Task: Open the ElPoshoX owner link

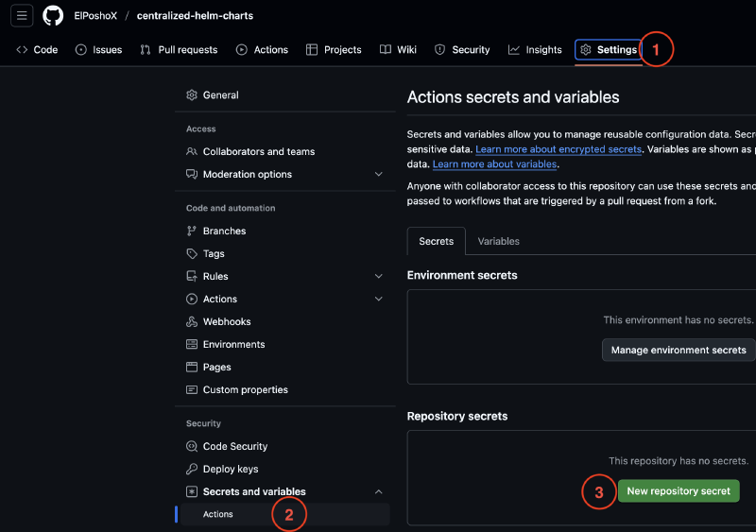Action: point(95,15)
